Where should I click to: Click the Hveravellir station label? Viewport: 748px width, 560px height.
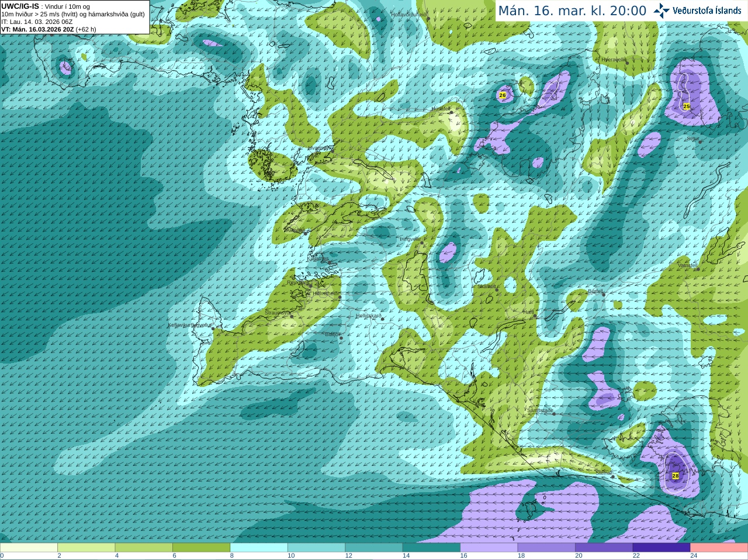click(x=614, y=60)
